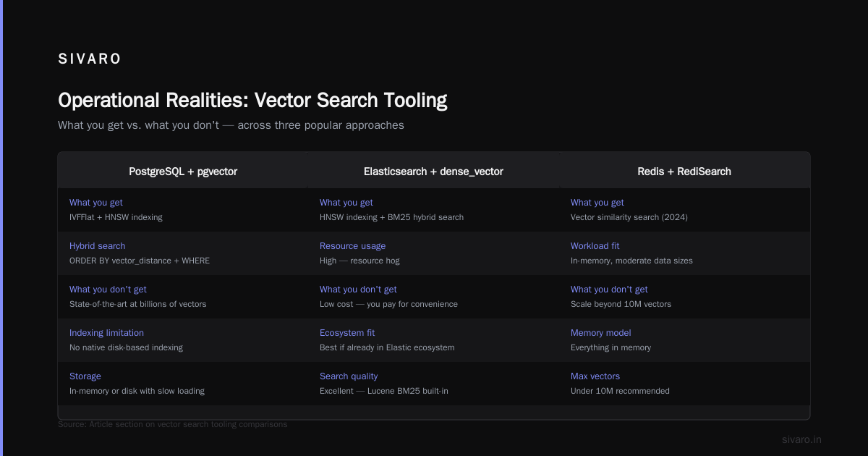Click 'Under 10M recommended' text
868x456 pixels.
(620, 391)
